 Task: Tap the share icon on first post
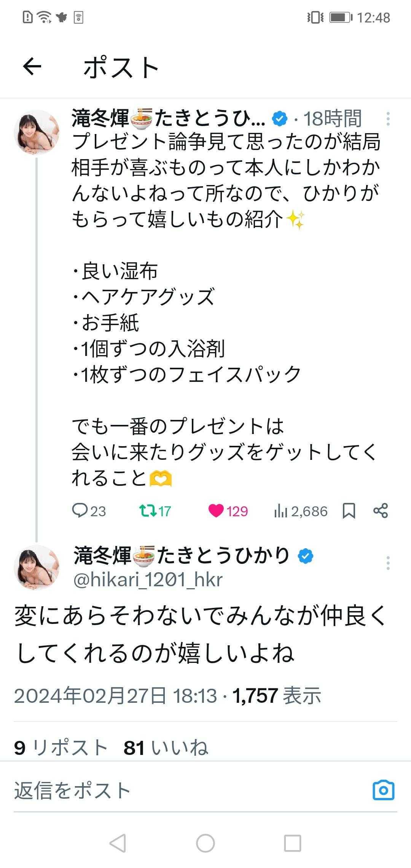(x=381, y=511)
